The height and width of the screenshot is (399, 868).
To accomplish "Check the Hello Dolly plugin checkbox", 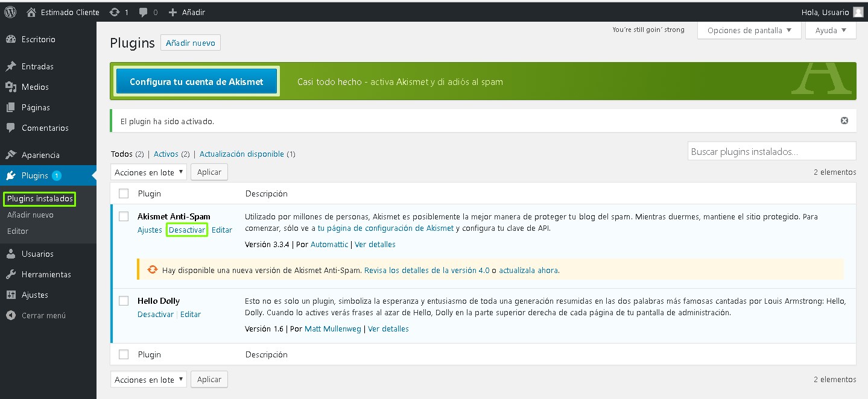I will coord(124,300).
